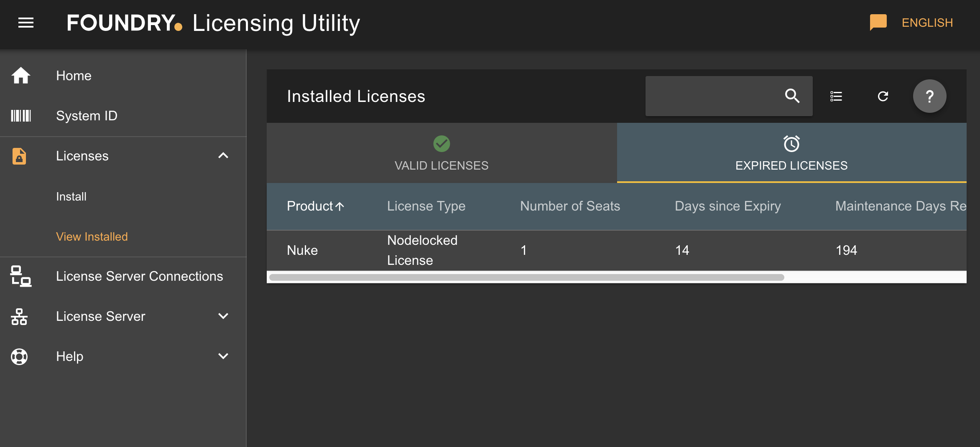Click the Home house icon
This screenshot has width=980, height=447.
20,76
